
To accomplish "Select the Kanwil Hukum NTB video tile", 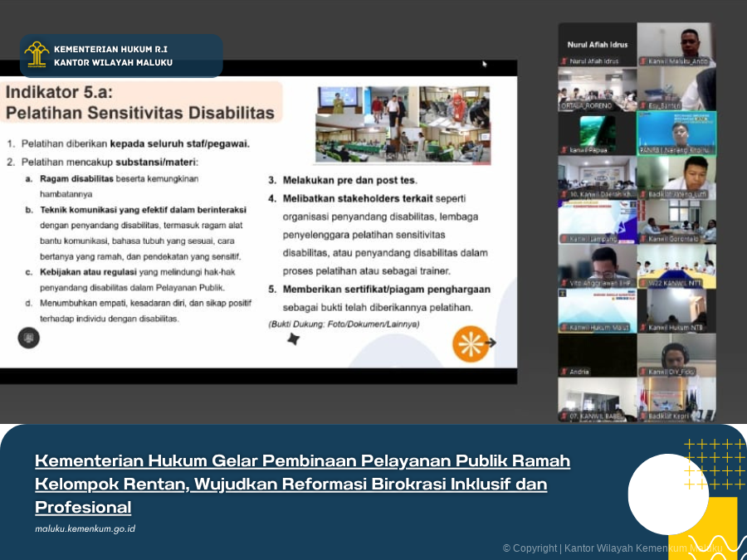I will [x=676, y=310].
